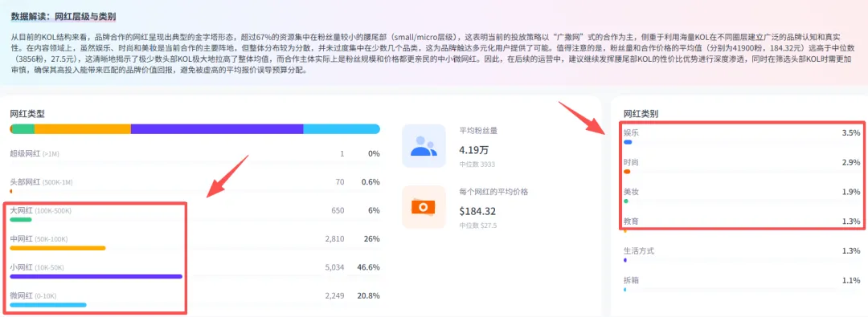
Task: Click the 美妆 category label
Action: (x=631, y=192)
